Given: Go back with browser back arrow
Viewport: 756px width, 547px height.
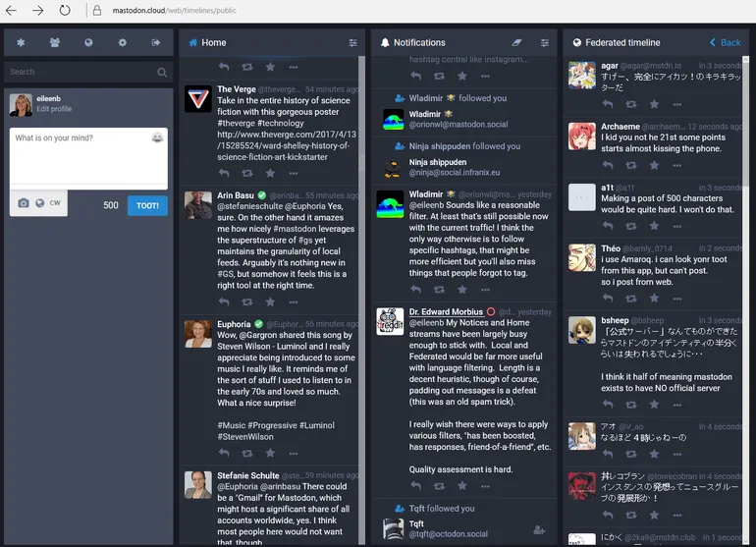Looking at the screenshot, I should [x=11, y=10].
